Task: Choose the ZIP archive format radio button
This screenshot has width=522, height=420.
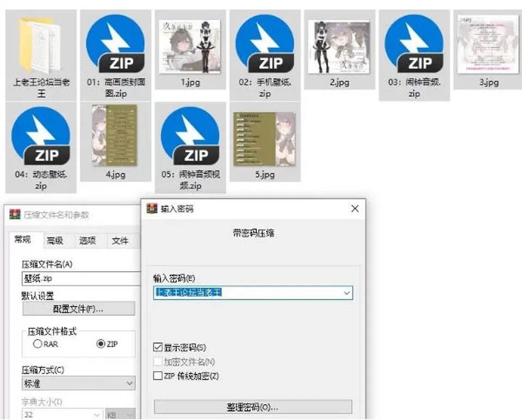Action: coord(101,344)
